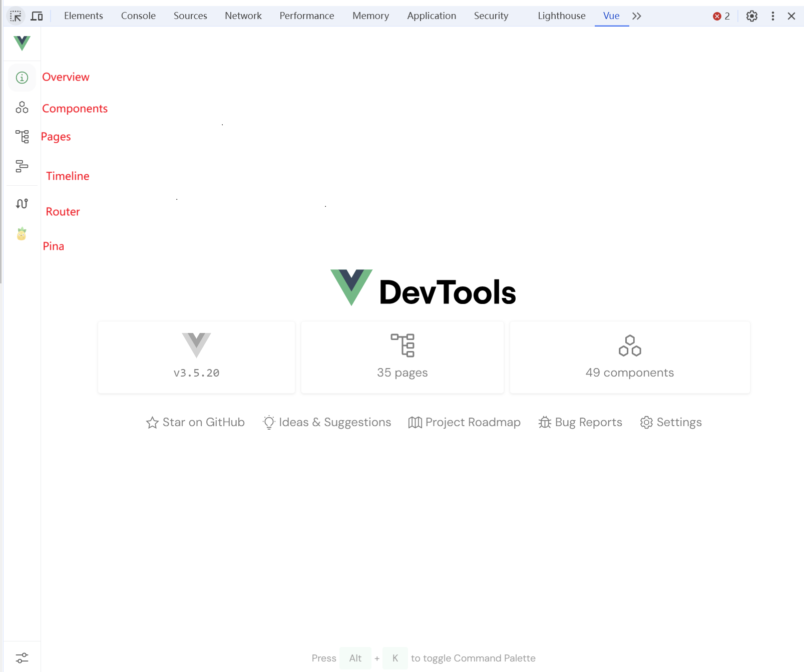This screenshot has width=804, height=672.
Task: Click the Alt key hint
Action: click(x=355, y=658)
